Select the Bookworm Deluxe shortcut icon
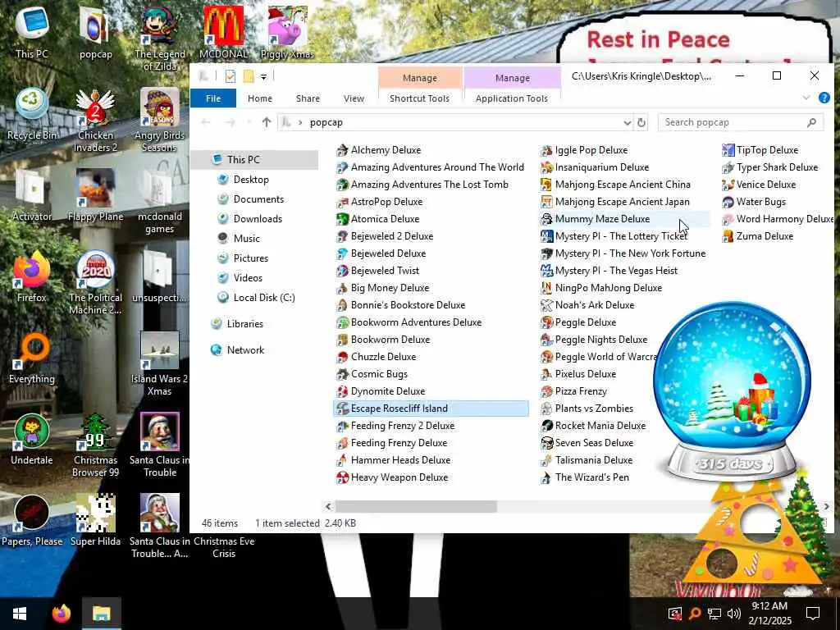 click(342, 340)
